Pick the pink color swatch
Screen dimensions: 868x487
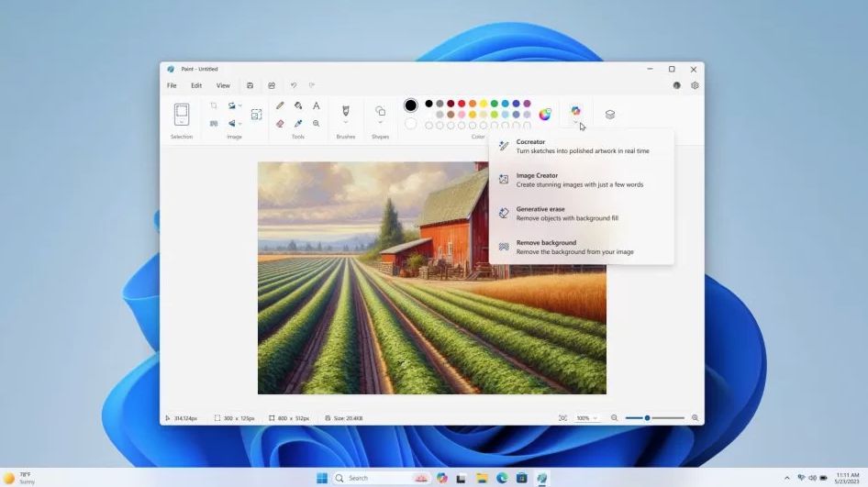462,115
